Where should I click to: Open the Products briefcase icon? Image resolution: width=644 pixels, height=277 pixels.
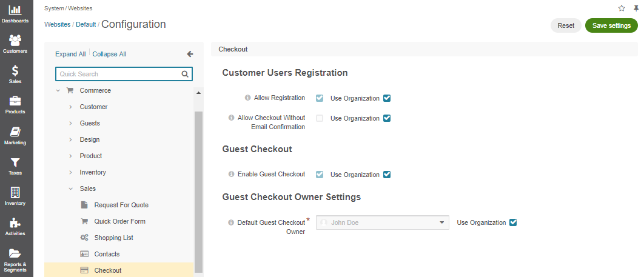[x=15, y=105]
